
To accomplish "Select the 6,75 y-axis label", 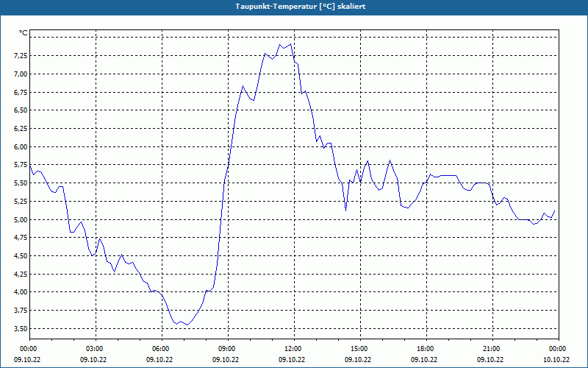I will click(x=21, y=92).
